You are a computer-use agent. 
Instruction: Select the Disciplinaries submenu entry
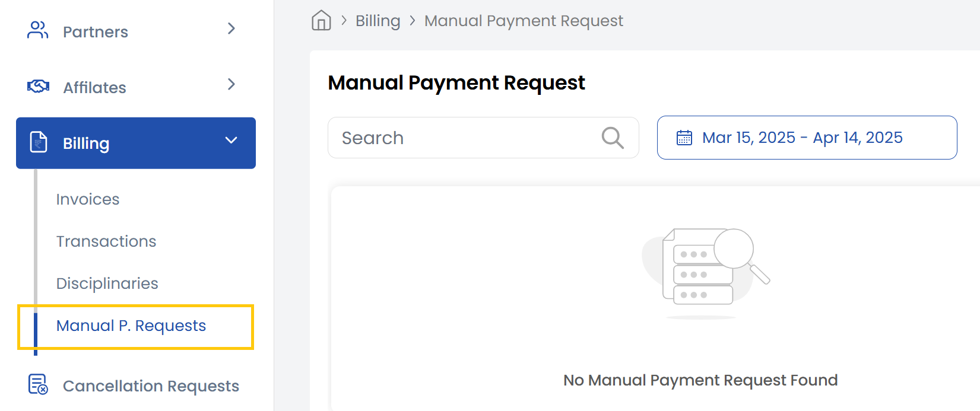coord(107,283)
